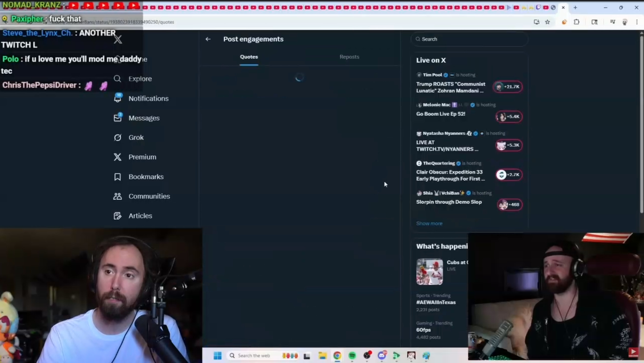Open Windows Start button on taskbar

(x=218, y=356)
